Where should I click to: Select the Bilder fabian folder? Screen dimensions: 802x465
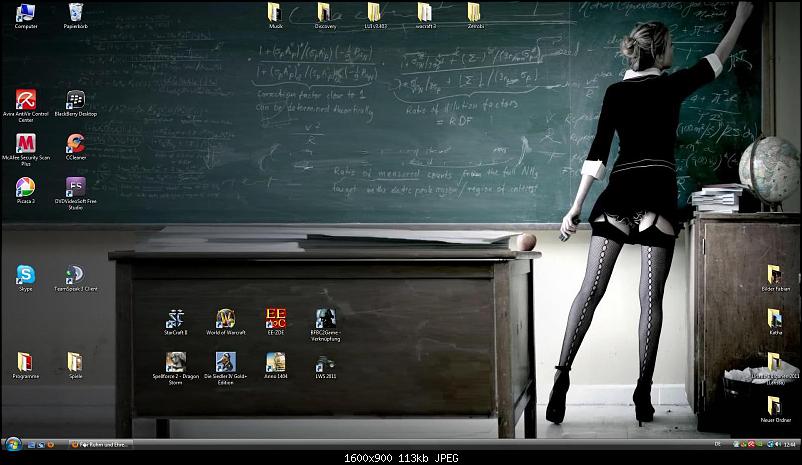click(775, 275)
